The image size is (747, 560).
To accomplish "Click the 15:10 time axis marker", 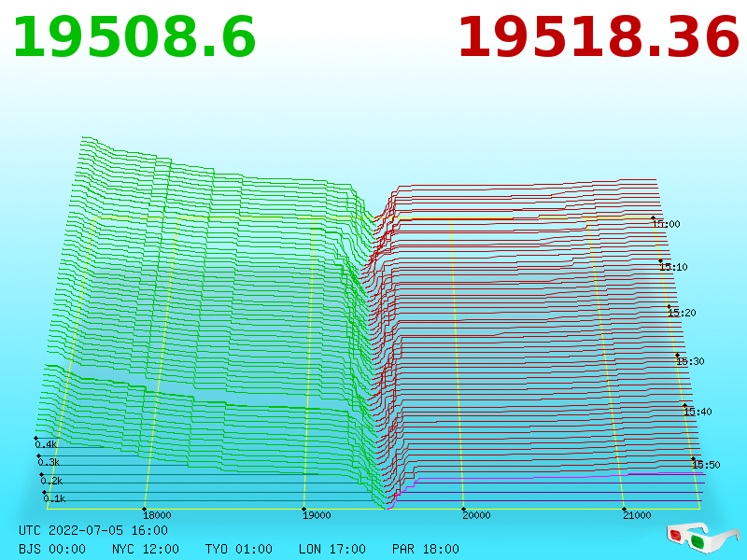I will pyautogui.click(x=673, y=267).
